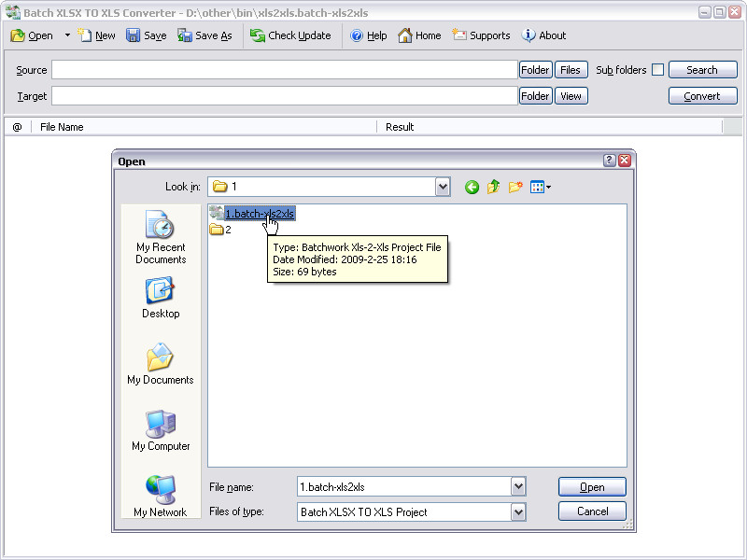The height and width of the screenshot is (560, 747).
Task: Go to My Recent Documents
Action: tap(161, 237)
